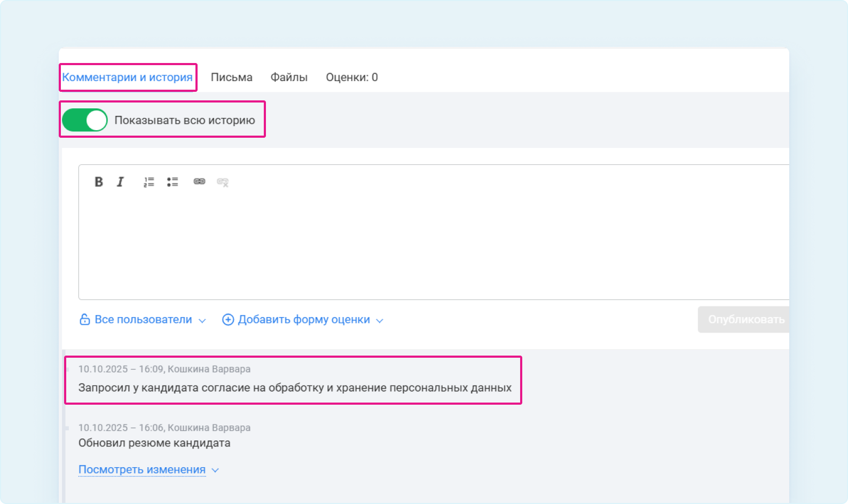The height and width of the screenshot is (504, 848).
Task: Click the chevron next to Посмотреть изменения
Action: (x=215, y=470)
